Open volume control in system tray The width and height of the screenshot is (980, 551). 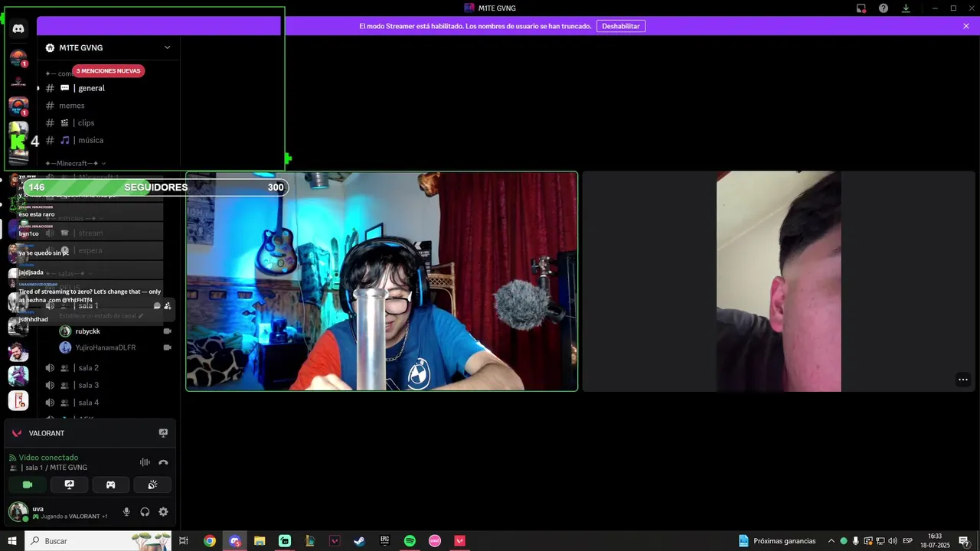892,541
